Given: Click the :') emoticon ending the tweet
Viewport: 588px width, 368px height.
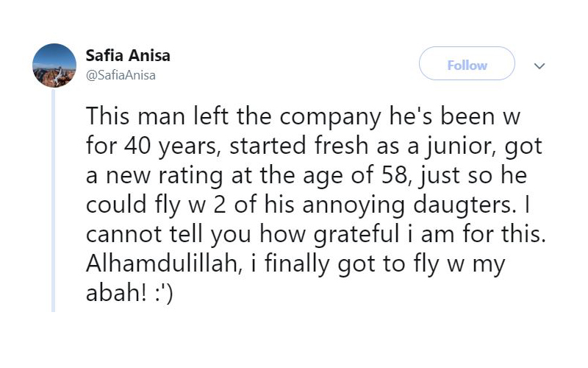Looking at the screenshot, I should [164, 293].
